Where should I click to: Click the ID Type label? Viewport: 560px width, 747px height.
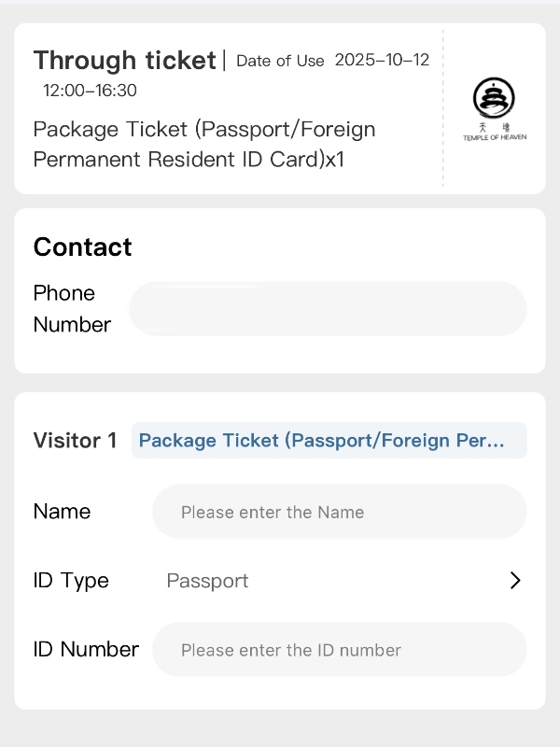[71, 581]
